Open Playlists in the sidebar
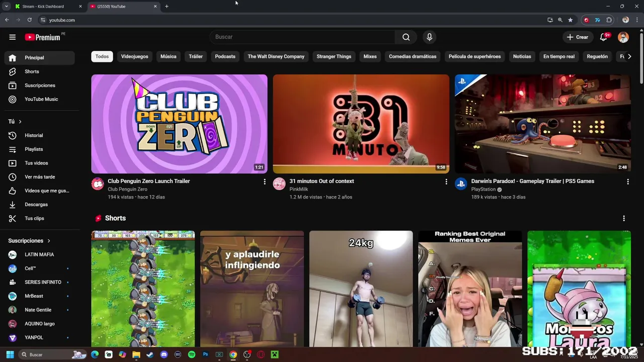Viewport: 644px width, 362px height. [x=40, y=149]
